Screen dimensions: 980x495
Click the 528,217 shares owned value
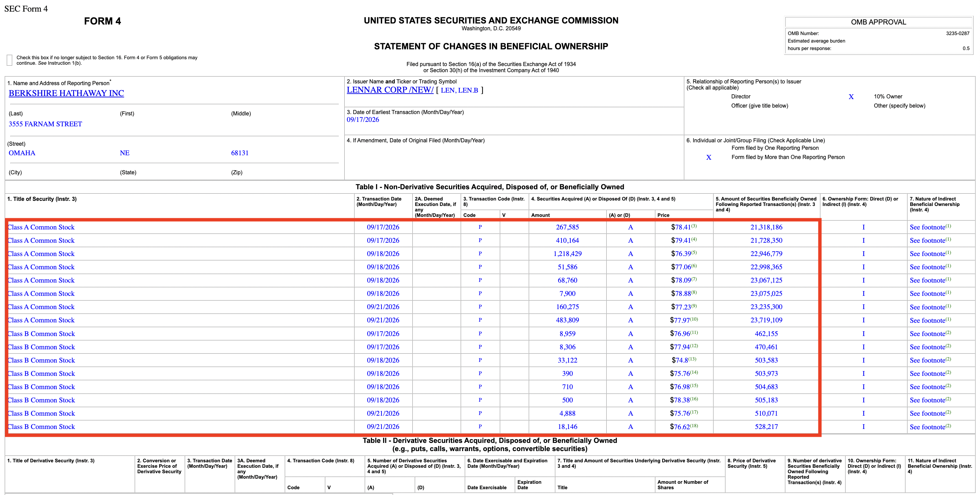coord(766,427)
